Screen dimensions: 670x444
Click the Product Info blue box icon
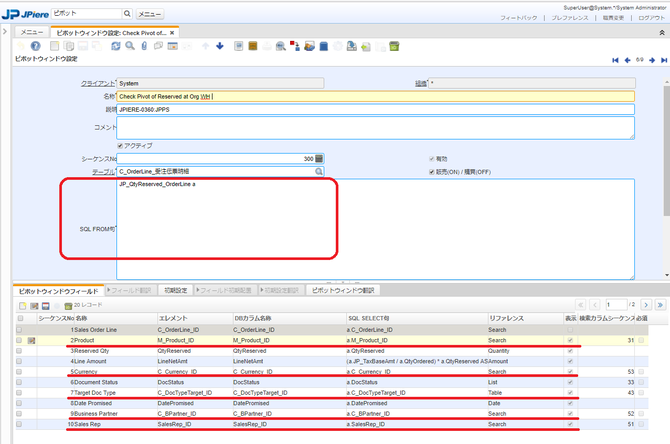tap(323, 46)
